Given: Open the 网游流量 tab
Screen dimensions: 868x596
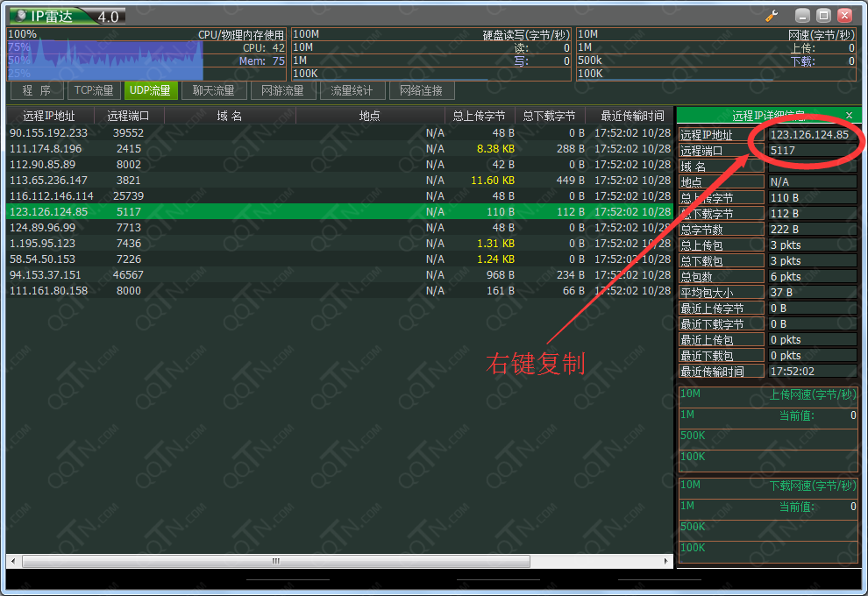Looking at the screenshot, I should 283,90.
